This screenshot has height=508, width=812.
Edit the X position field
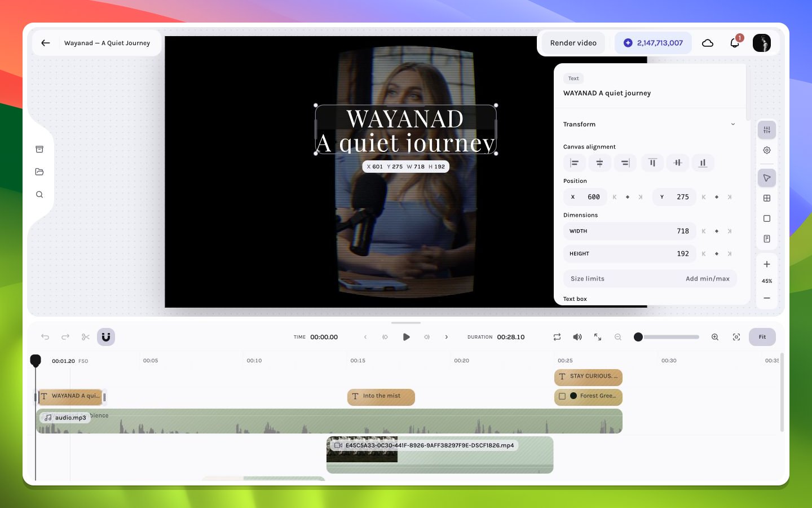click(585, 197)
